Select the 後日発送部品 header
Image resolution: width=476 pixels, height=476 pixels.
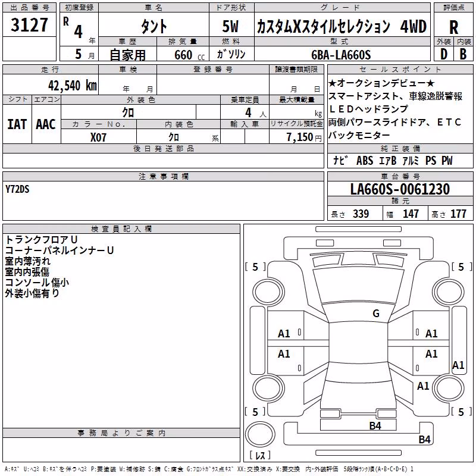click(163, 148)
